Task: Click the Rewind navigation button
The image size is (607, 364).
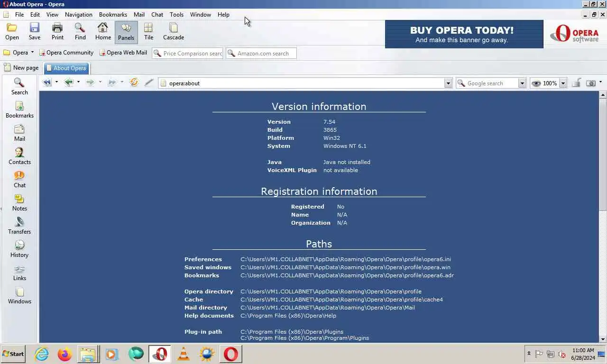Action: pyautogui.click(x=47, y=82)
